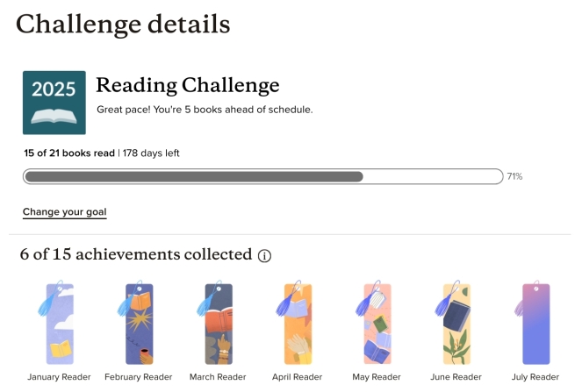Screen dimensions: 582x392
Task: Click the March Reader label
Action: [x=218, y=377]
